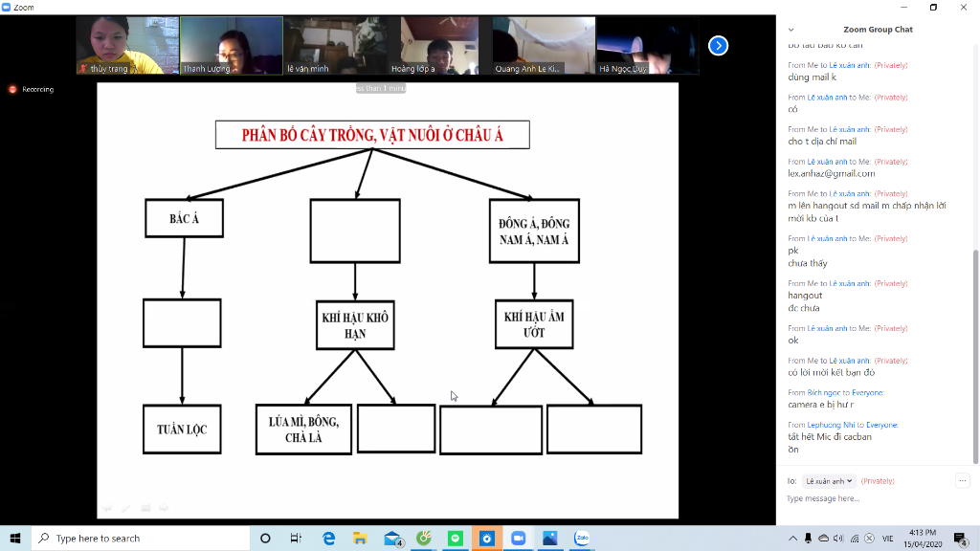980x551 pixels.
Task: Open the clock showing 4:13 PM
Action: click(923, 538)
